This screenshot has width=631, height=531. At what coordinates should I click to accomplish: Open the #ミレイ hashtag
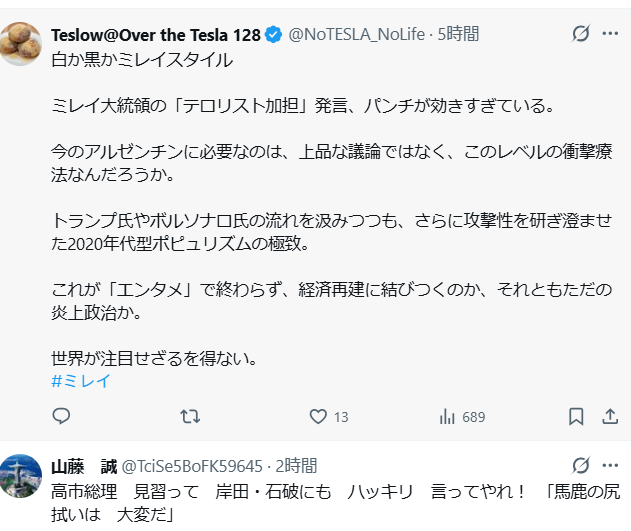pyautogui.click(x=80, y=381)
